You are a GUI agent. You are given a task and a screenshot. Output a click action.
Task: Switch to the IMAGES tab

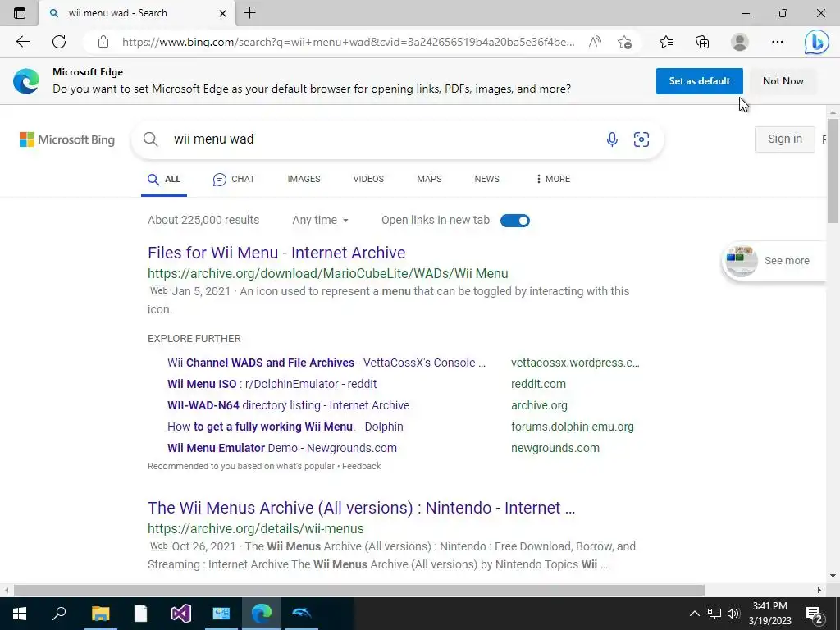(x=304, y=179)
